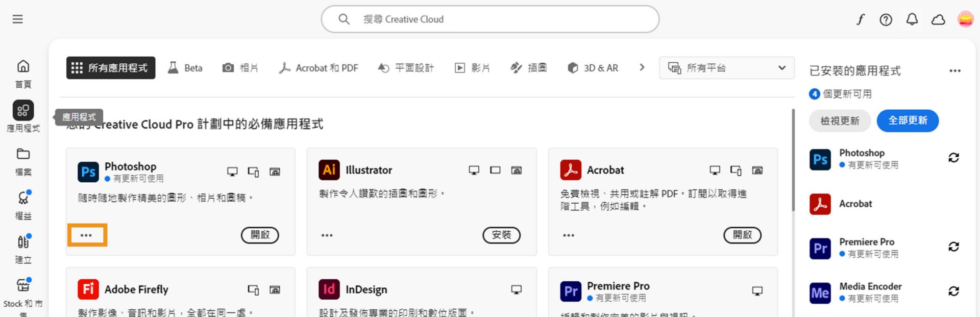Select Premiere Pro in installed list
This screenshot has height=317, width=980.
(867, 242)
